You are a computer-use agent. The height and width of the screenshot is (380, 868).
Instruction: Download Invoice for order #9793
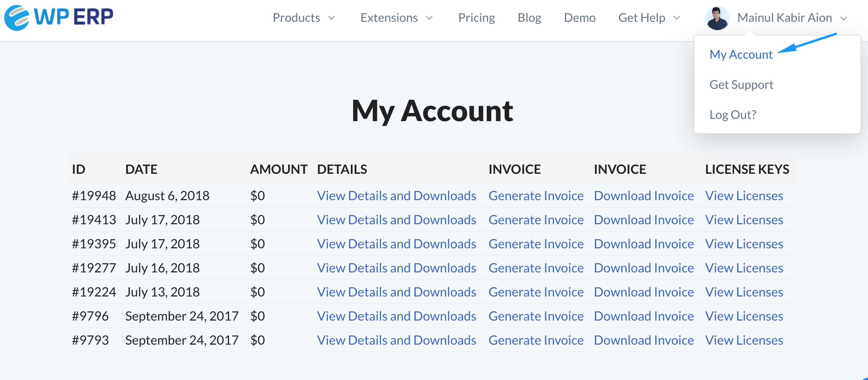(x=644, y=340)
